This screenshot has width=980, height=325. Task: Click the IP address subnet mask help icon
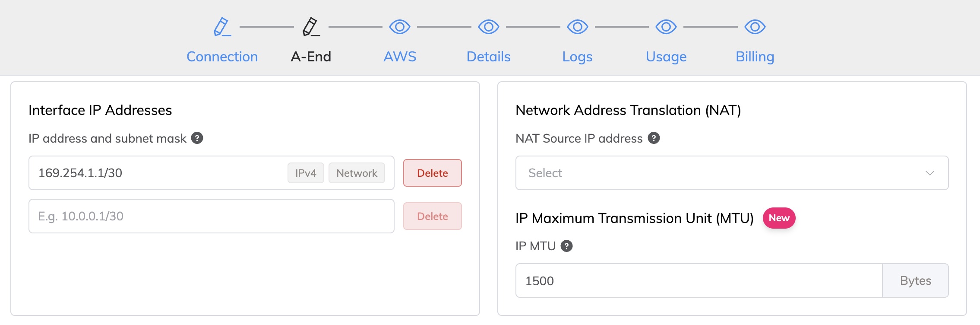[197, 138]
